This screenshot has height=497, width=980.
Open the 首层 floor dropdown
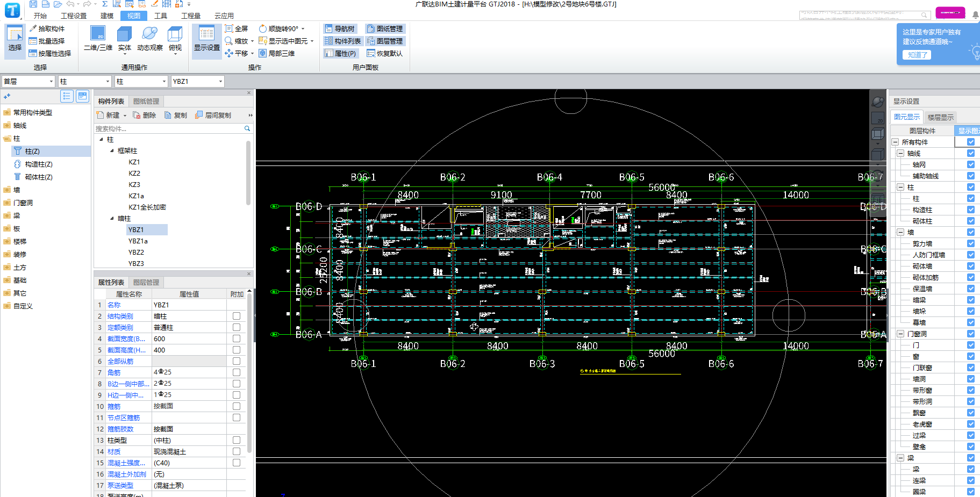point(52,81)
